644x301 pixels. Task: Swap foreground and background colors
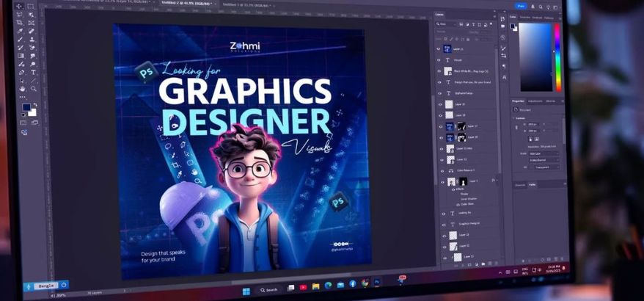pyautogui.click(x=35, y=105)
